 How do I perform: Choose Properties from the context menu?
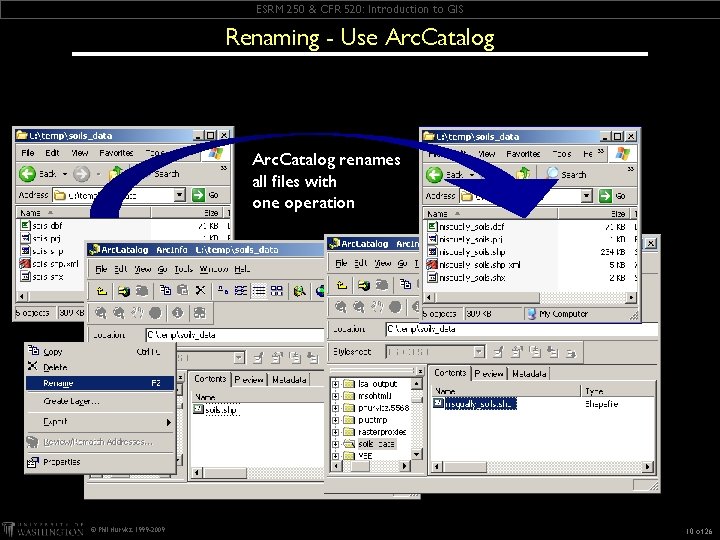[100, 462]
